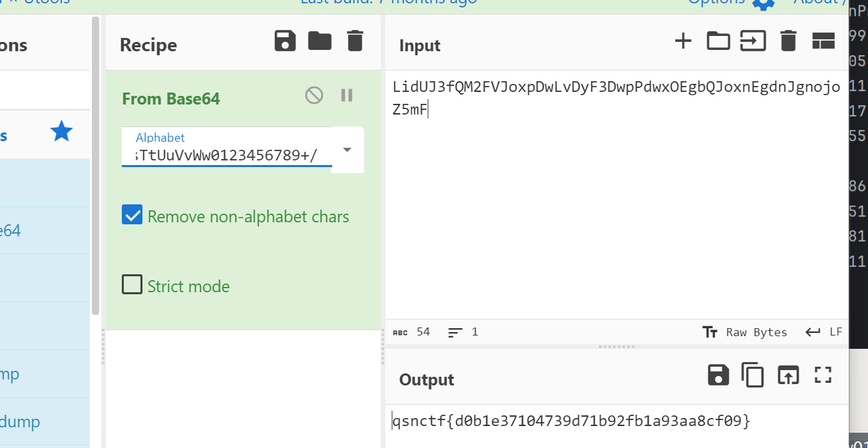This screenshot has width=868, height=448.
Task: Click the Input panel heading
Action: tap(420, 45)
